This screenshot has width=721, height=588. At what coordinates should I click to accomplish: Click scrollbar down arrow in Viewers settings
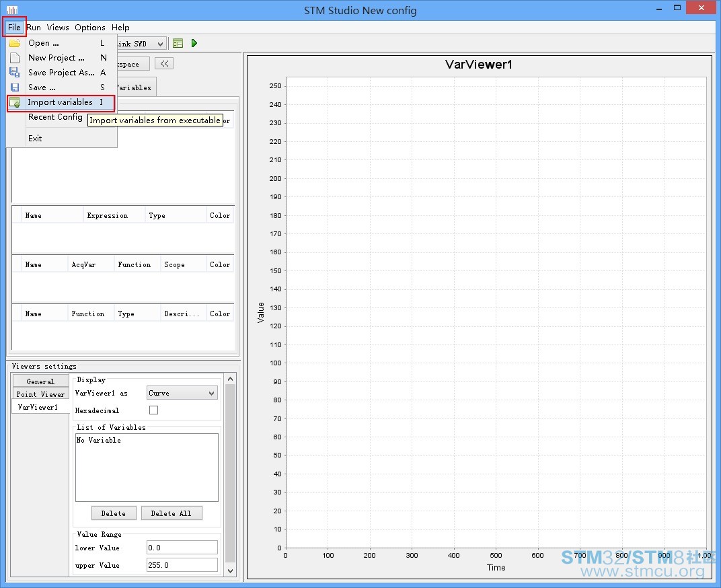point(231,571)
